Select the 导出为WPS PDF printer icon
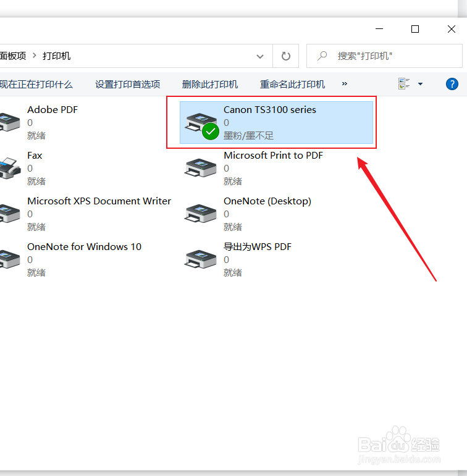Image resolution: width=467 pixels, height=476 pixels. tap(201, 259)
